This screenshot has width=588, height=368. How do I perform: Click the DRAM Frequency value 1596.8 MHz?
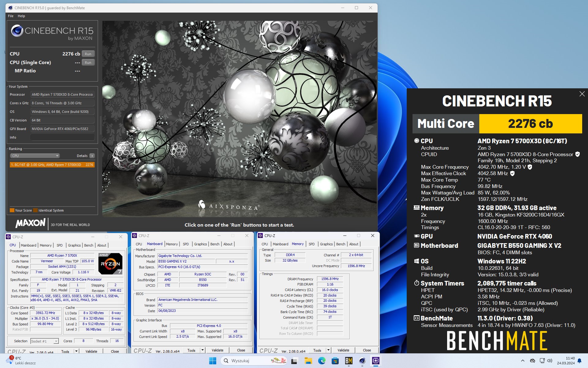point(330,279)
